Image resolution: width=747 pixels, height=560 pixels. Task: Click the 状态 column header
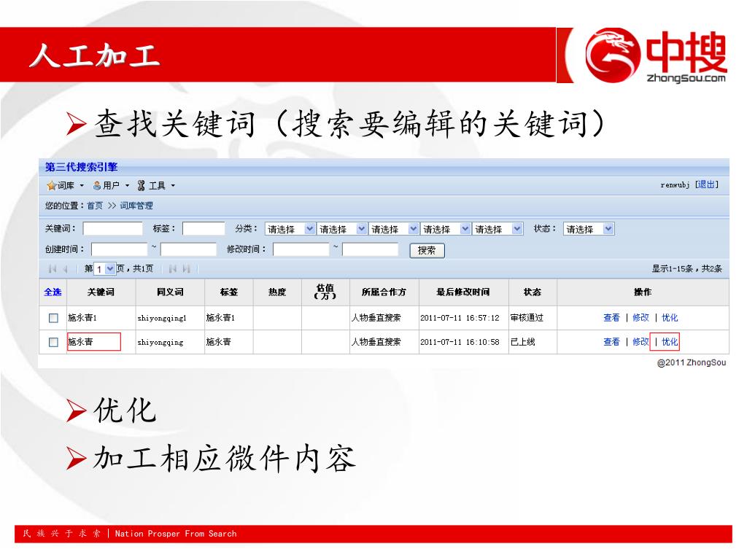click(532, 292)
